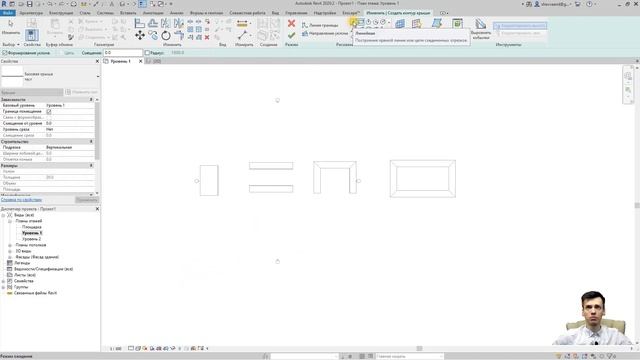Click the Set Work Plane icon
The width and height of the screenshot is (640, 360).
click(400, 24)
